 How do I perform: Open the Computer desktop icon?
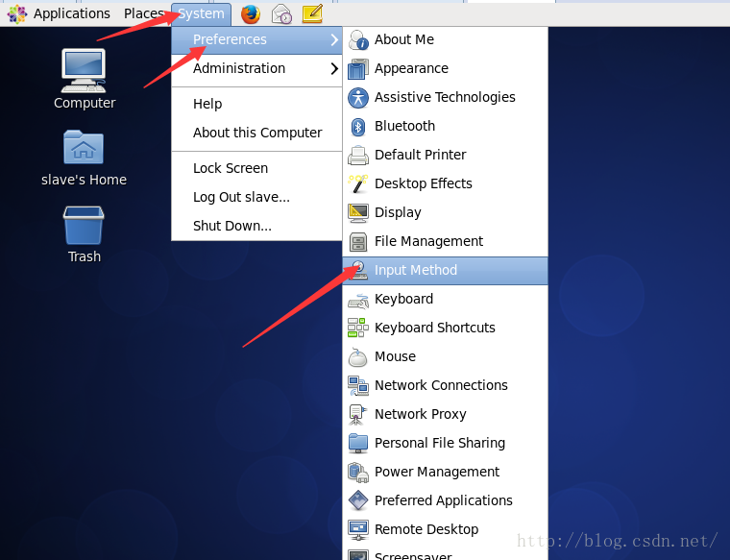pyautogui.click(x=84, y=70)
